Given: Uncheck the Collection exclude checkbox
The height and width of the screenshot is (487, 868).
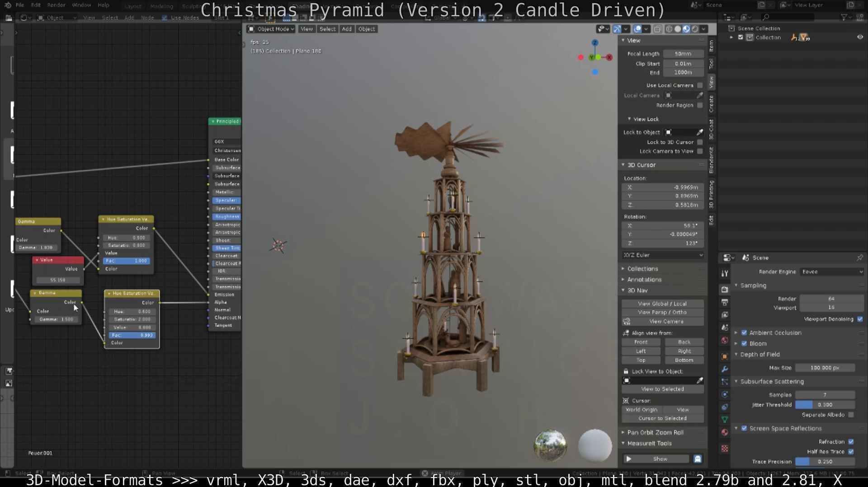Looking at the screenshot, I should coord(741,37).
